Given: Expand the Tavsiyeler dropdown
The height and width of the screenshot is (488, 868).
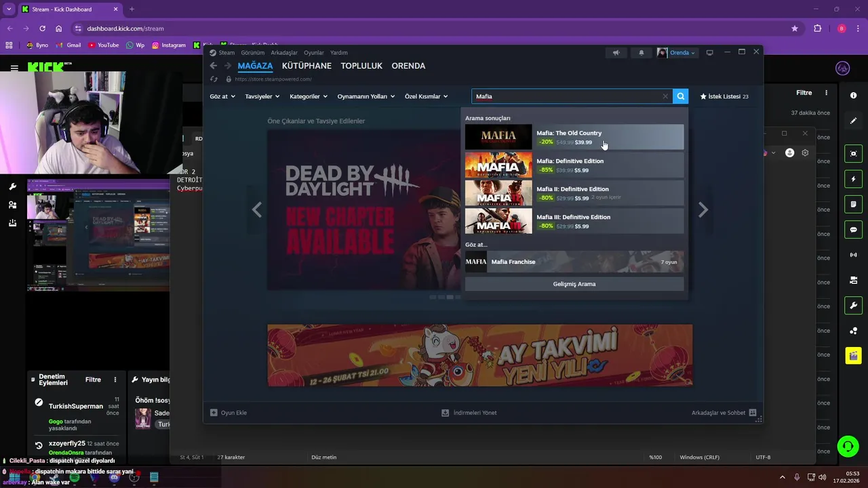Looking at the screenshot, I should (x=262, y=96).
